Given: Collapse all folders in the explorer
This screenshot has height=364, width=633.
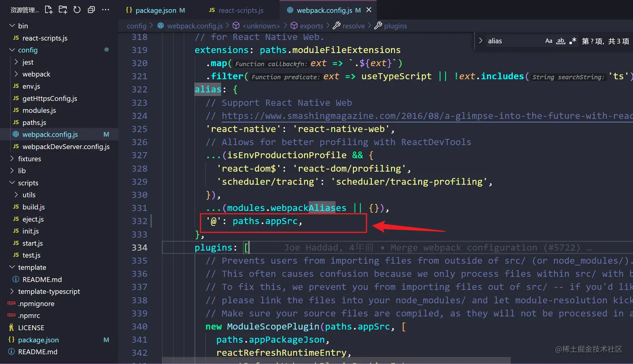Looking at the screenshot, I should (x=91, y=10).
